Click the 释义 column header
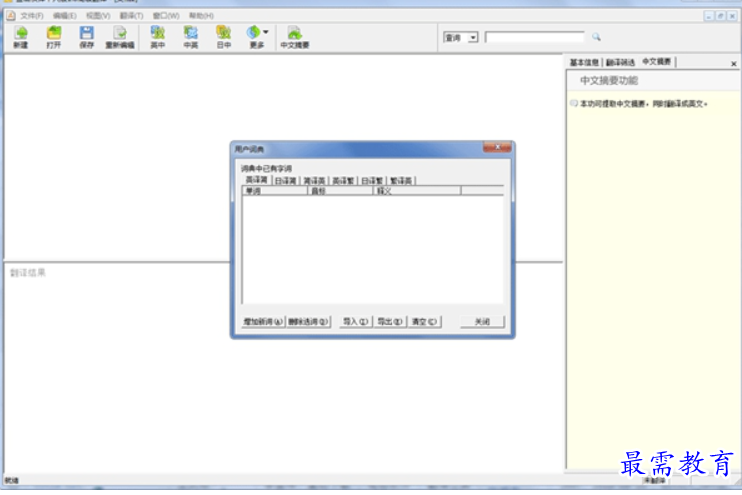 (417, 191)
